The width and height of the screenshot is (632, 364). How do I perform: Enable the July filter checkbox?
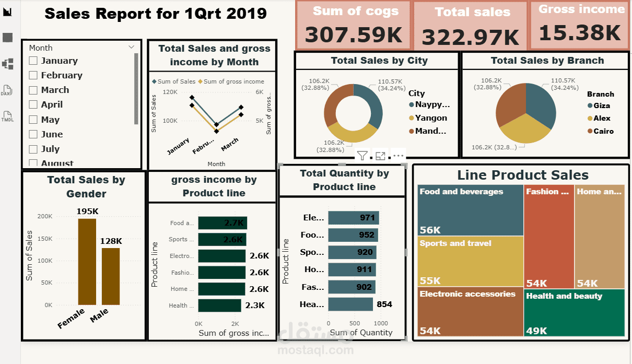[x=34, y=149]
